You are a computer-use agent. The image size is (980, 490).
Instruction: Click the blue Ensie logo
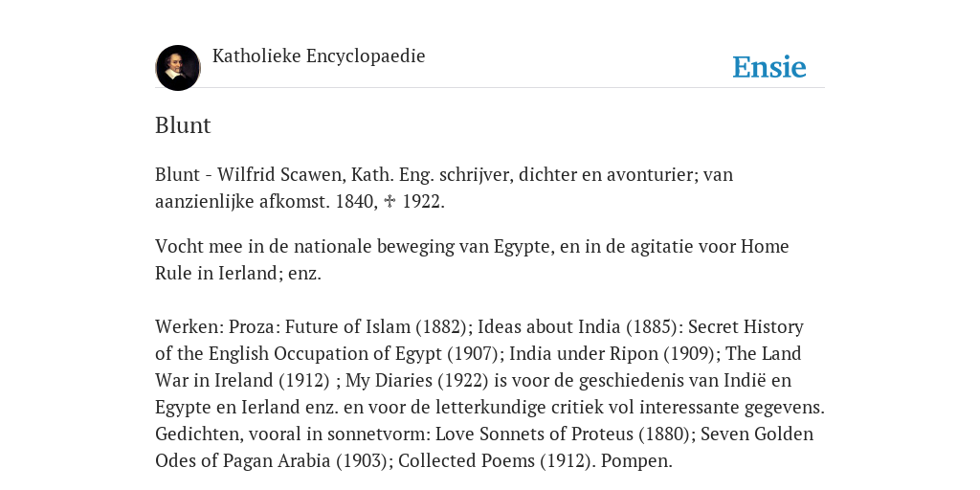pyautogui.click(x=769, y=67)
